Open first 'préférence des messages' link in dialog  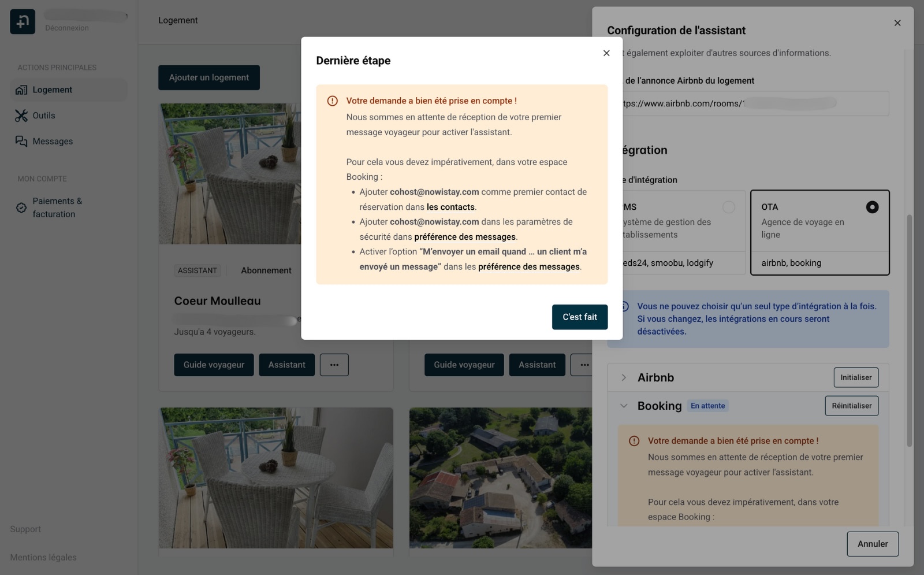click(465, 237)
